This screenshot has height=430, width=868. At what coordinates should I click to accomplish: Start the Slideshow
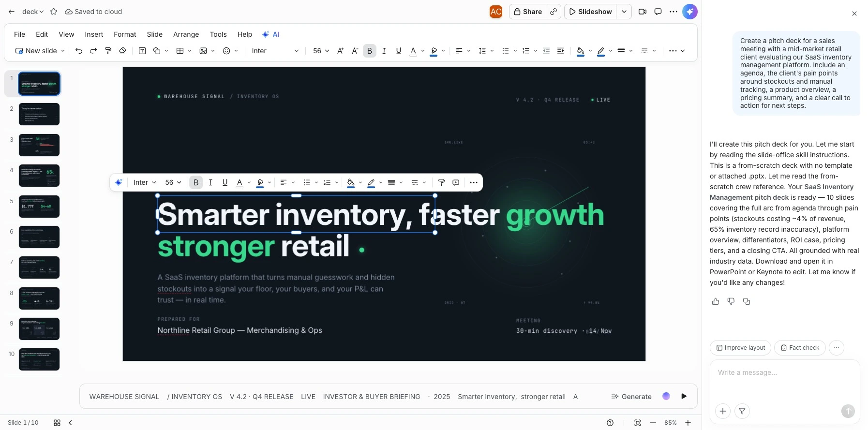click(590, 12)
